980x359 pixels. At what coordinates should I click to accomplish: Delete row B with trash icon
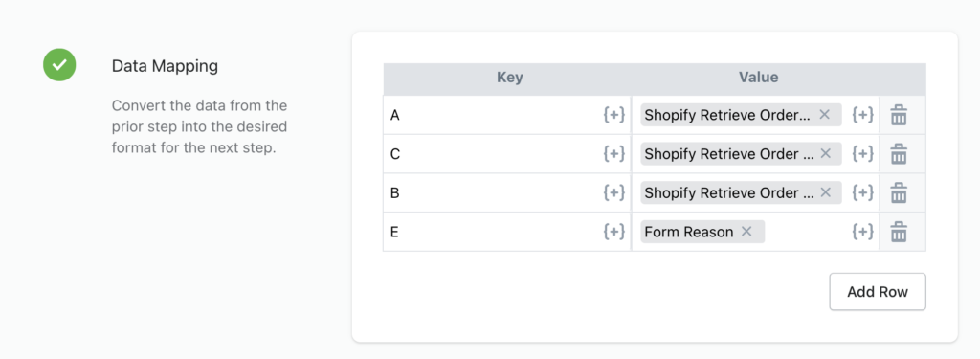click(x=899, y=192)
